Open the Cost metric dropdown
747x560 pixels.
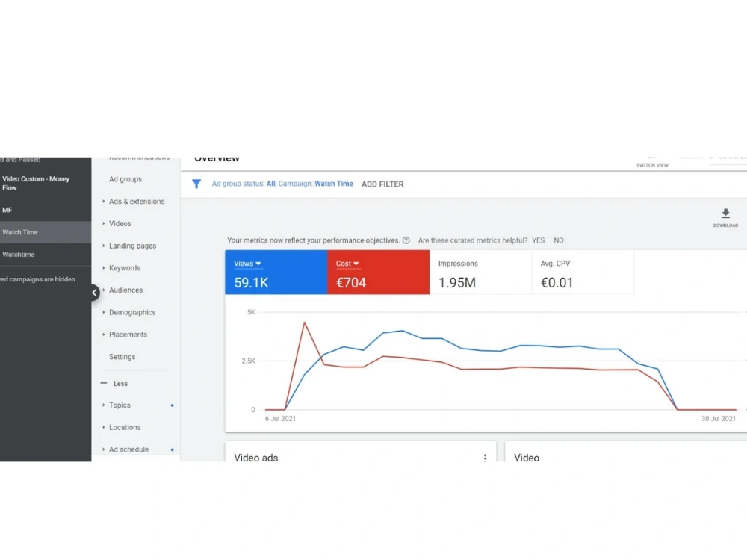click(347, 264)
